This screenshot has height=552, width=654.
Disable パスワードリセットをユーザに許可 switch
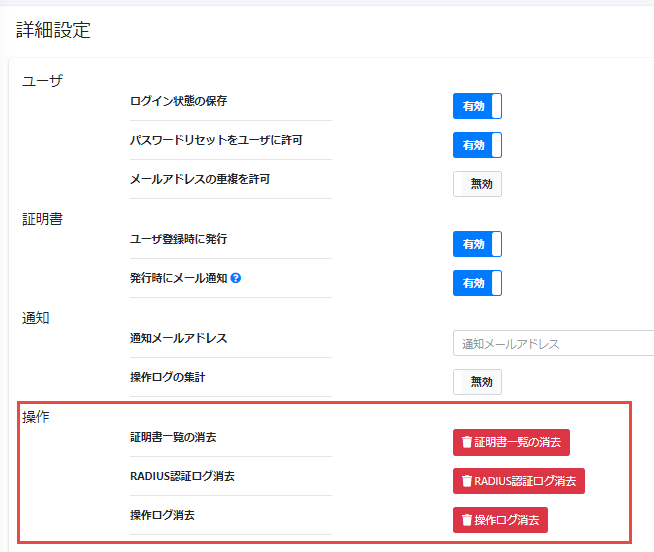pos(477,145)
